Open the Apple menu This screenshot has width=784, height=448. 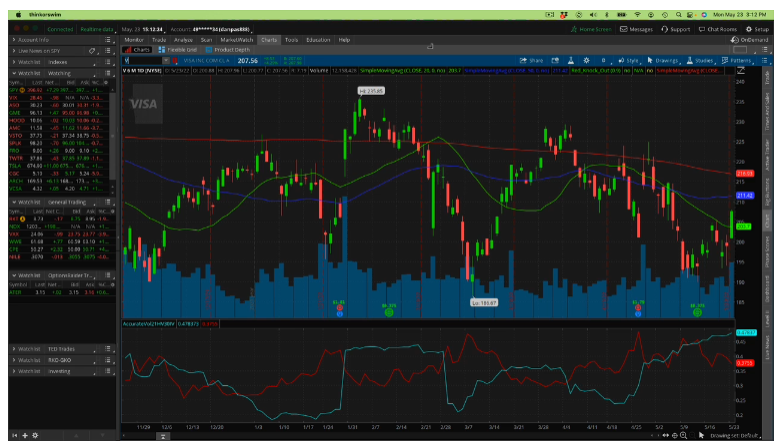pos(18,15)
